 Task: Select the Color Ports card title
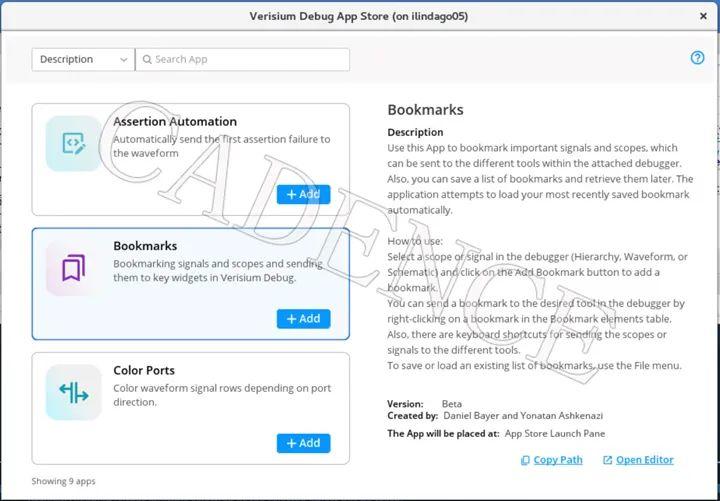point(144,370)
